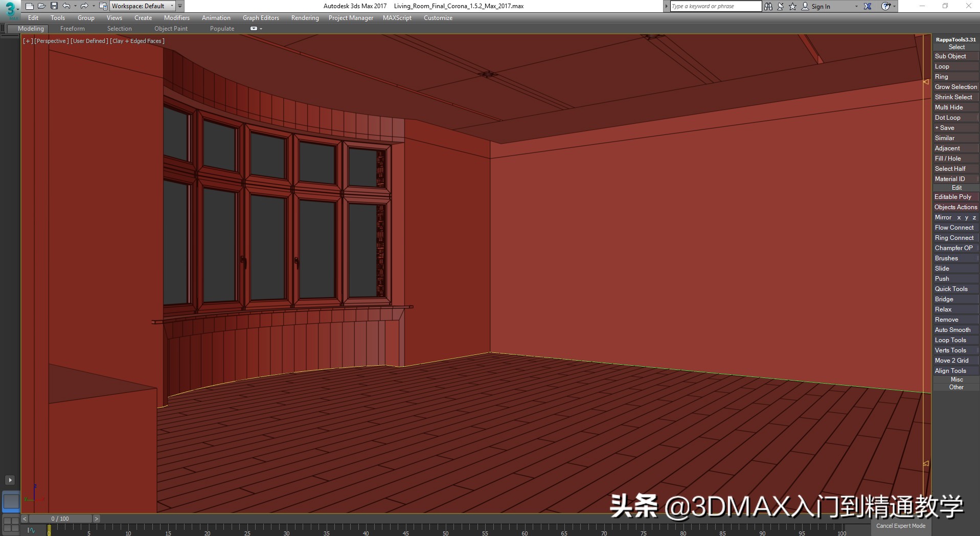
Task: Open the Subscription Center satellite icon
Action: 781,6
